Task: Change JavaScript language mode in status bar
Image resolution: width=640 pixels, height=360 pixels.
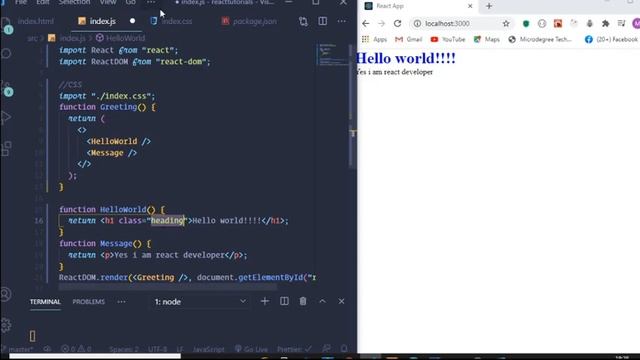Action: point(208,349)
